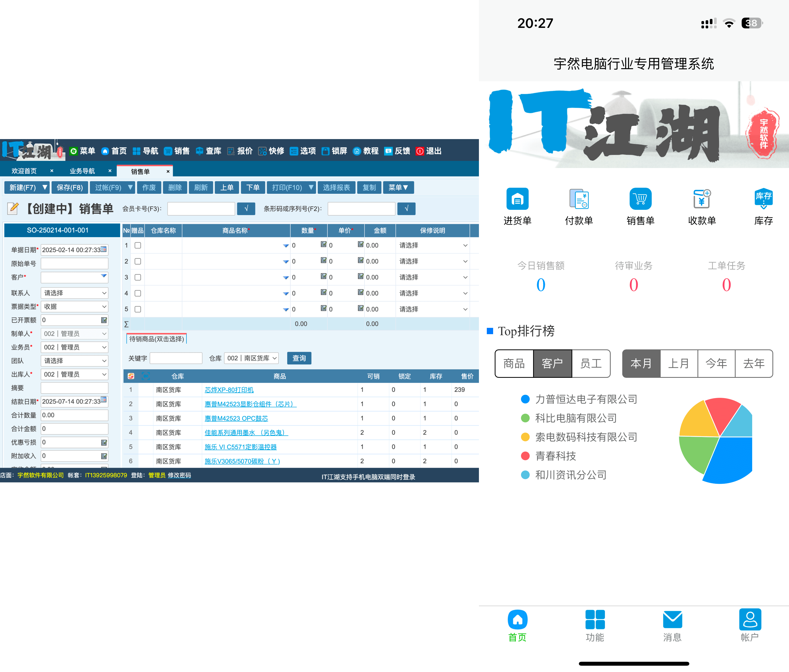Screen dimensions: 789x672
Task: Click the calendar icon beside 单据日期
Action: pos(104,250)
